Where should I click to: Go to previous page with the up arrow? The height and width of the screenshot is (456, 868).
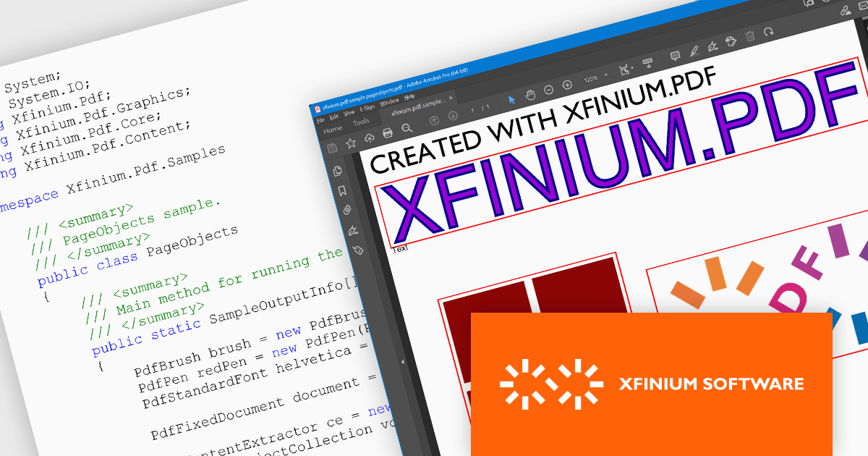[x=434, y=121]
